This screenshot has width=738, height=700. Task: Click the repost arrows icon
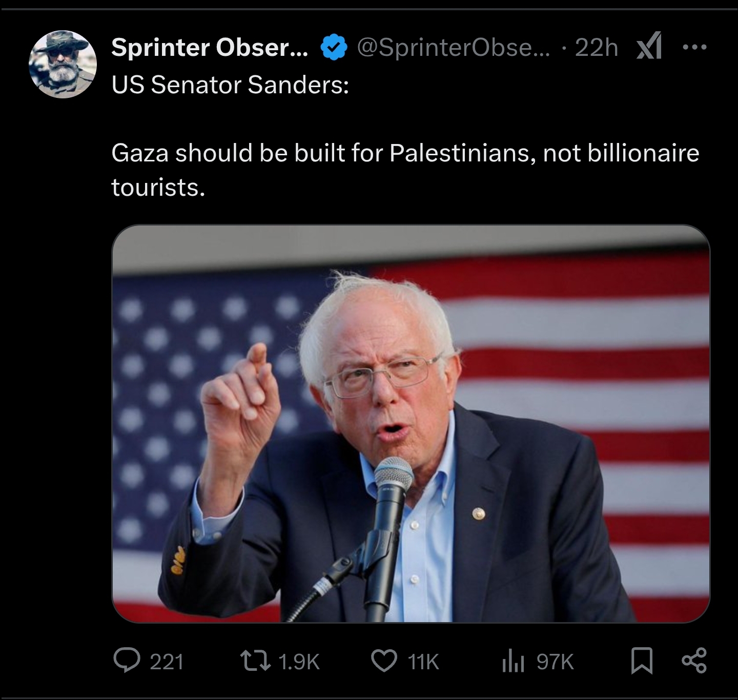pyautogui.click(x=256, y=661)
